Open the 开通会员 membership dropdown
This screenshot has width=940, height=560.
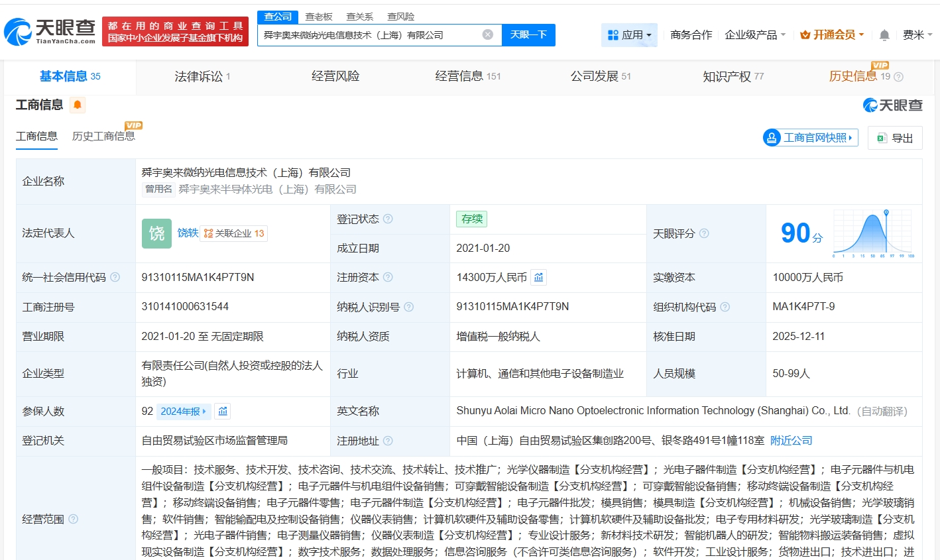(832, 35)
